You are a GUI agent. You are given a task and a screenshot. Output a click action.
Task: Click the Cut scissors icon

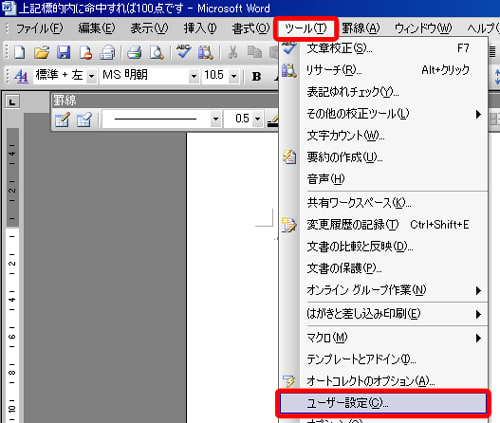click(233, 53)
